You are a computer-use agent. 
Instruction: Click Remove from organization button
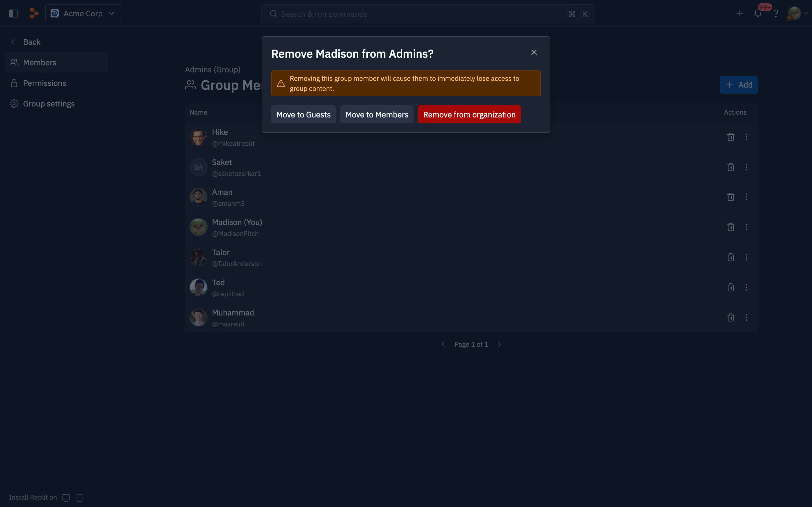tap(469, 114)
